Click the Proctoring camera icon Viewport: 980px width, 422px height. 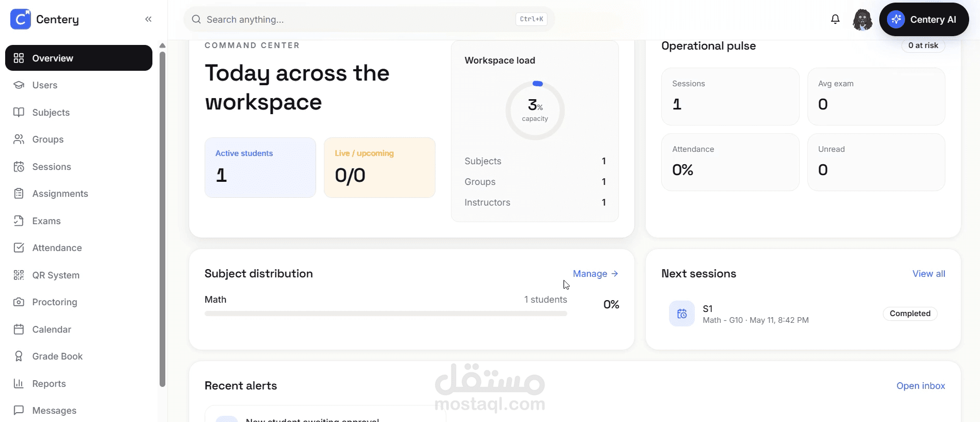19,302
